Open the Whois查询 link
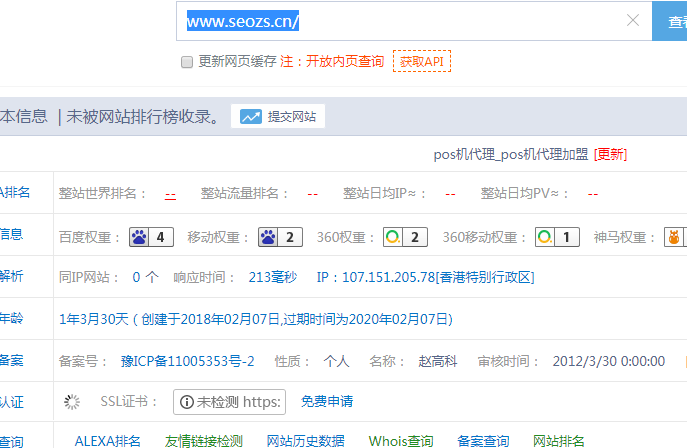The width and height of the screenshot is (687, 448). pyautogui.click(x=401, y=441)
